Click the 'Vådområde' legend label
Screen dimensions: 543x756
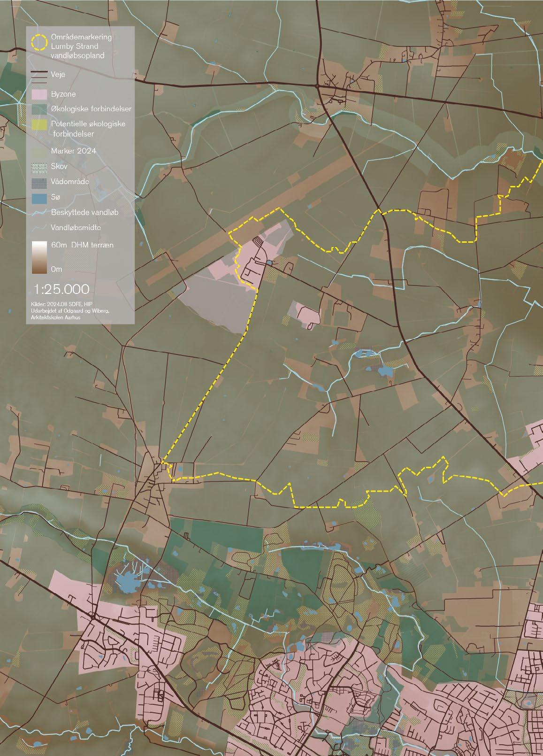coord(70,182)
